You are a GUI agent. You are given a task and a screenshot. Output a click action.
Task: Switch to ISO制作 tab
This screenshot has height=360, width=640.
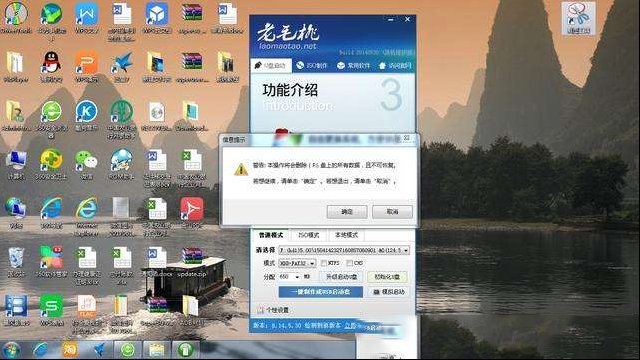coord(312,66)
